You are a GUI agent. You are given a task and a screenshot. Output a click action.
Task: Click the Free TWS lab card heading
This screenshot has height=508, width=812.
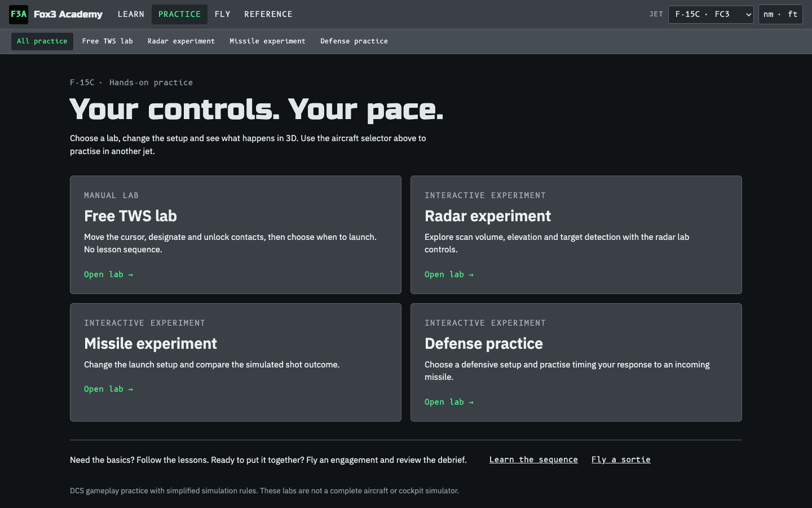coord(130,216)
